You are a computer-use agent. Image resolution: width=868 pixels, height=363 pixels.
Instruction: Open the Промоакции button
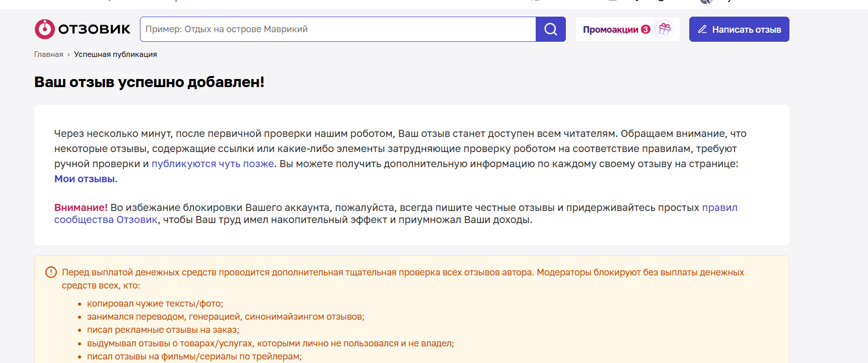(x=627, y=29)
